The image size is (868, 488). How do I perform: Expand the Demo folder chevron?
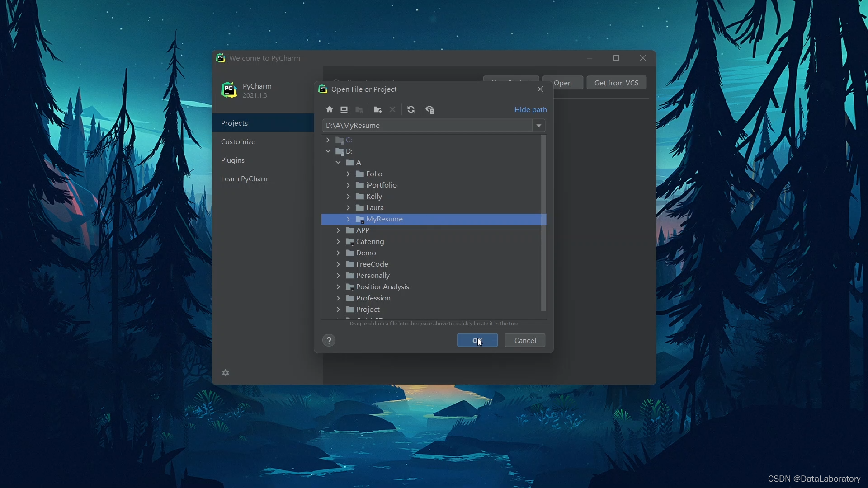pos(338,253)
